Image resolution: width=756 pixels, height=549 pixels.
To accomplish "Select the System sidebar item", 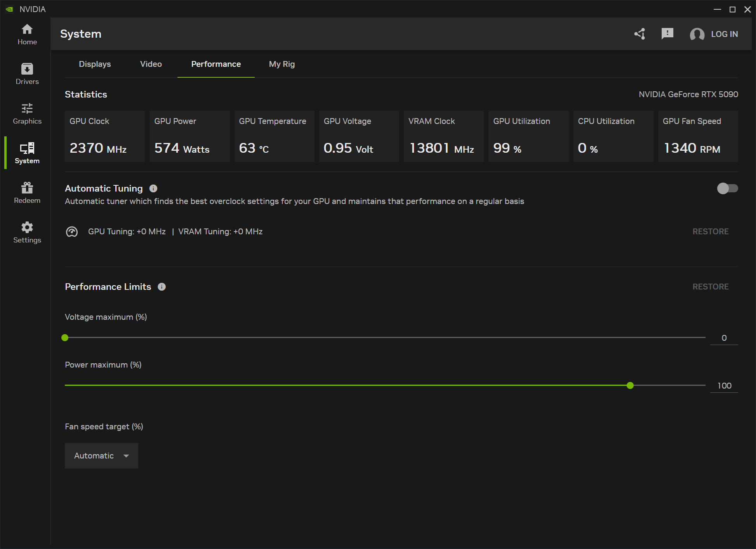I will (x=27, y=153).
